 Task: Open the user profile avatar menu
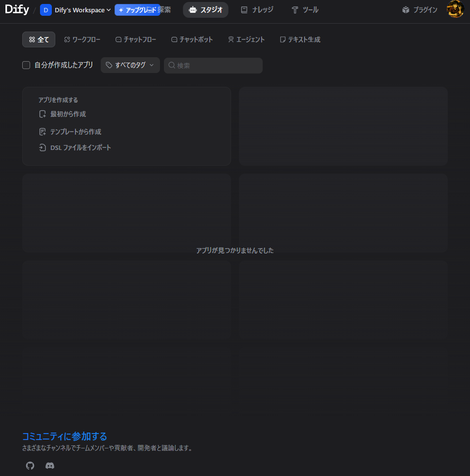click(455, 9)
